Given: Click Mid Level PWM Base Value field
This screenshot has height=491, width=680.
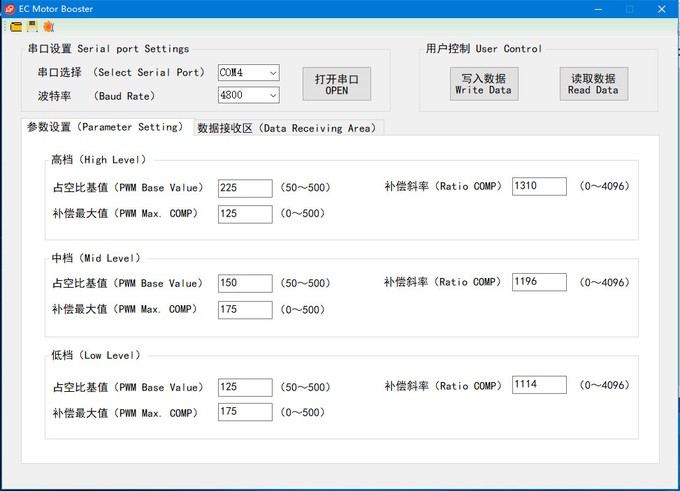Looking at the screenshot, I should click(245, 283).
